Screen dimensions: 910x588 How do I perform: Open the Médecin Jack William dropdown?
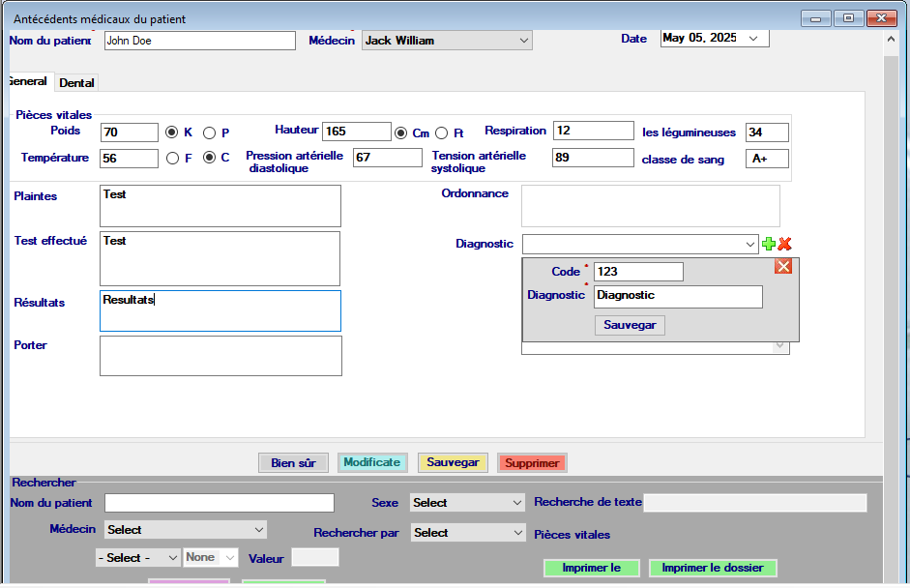pos(523,41)
